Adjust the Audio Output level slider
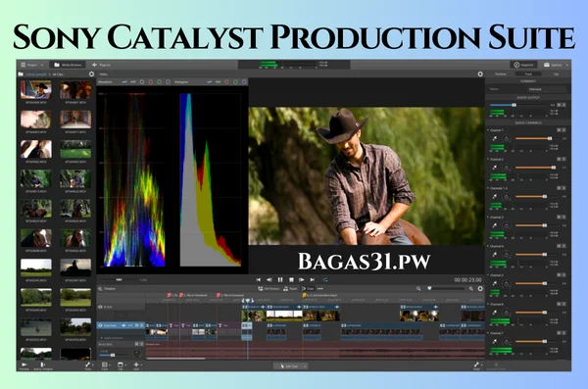This screenshot has height=389, width=588. click(518, 105)
